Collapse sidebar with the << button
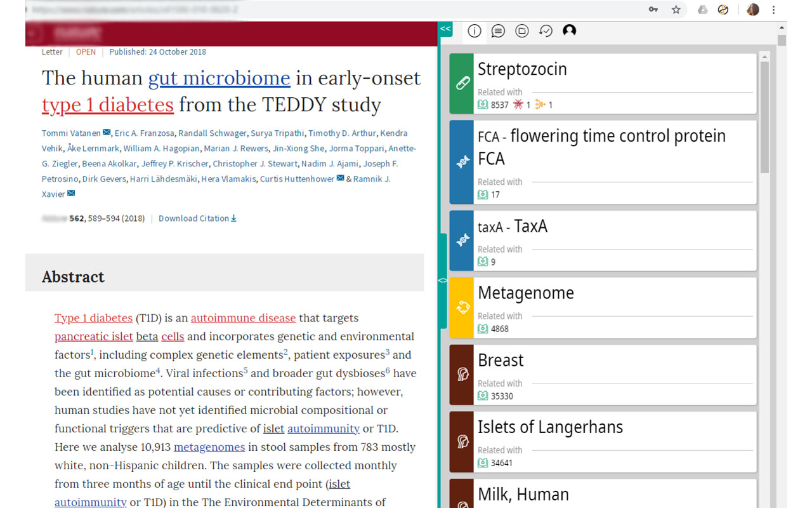The width and height of the screenshot is (812, 508). (x=445, y=29)
